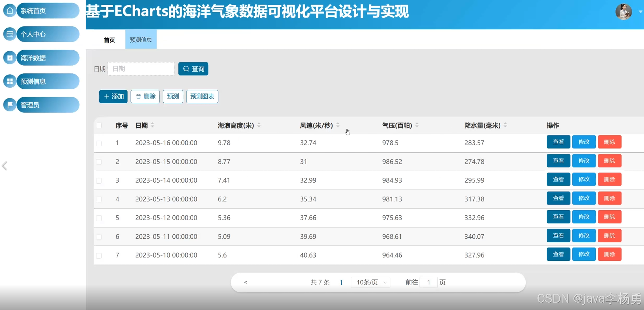Click the 删除 button in the toolbar
644x310 pixels.
145,96
